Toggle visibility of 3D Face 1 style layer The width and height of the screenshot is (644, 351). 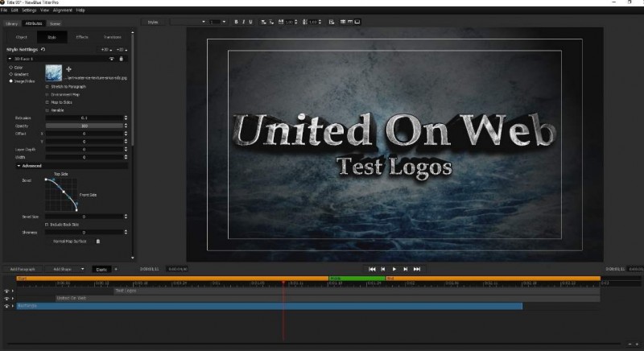click(x=111, y=59)
